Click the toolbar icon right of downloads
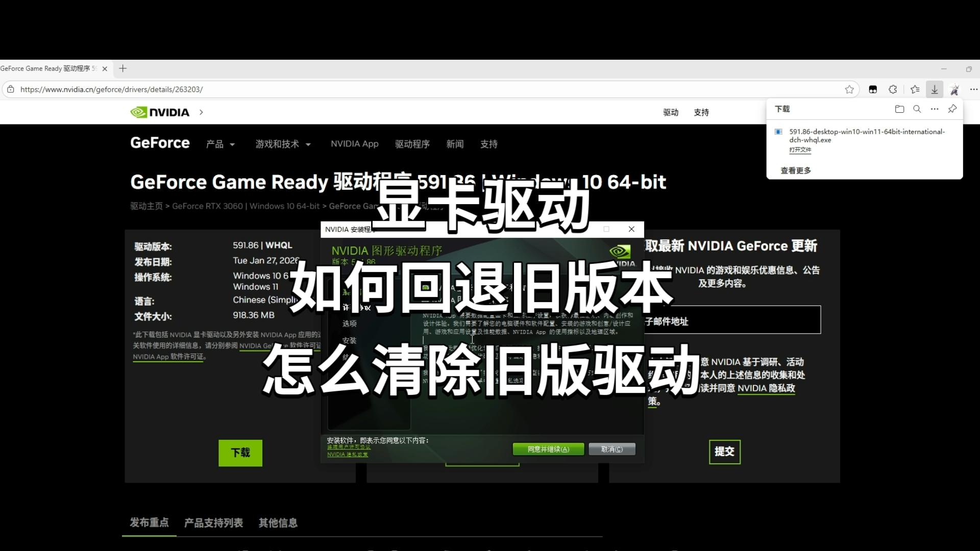 click(954, 89)
